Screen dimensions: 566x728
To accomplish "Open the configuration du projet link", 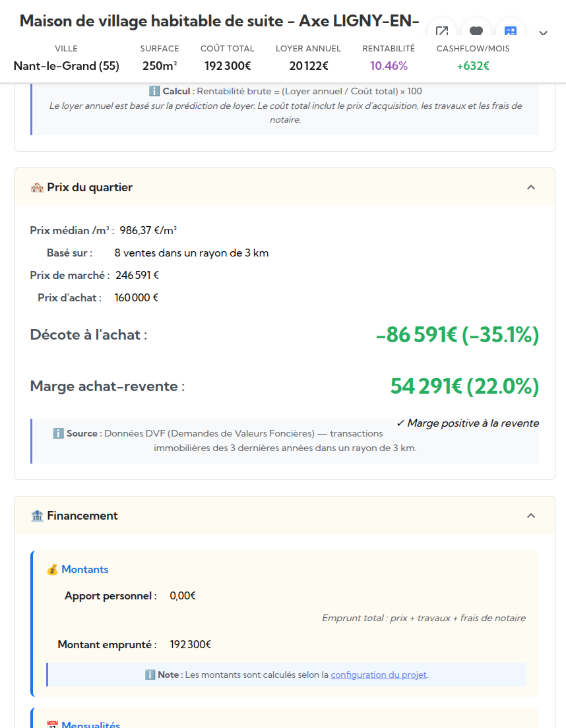I will point(379,675).
